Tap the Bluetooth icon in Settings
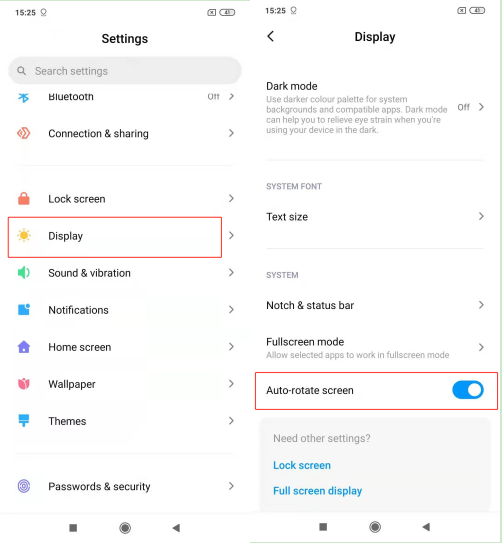 24,97
